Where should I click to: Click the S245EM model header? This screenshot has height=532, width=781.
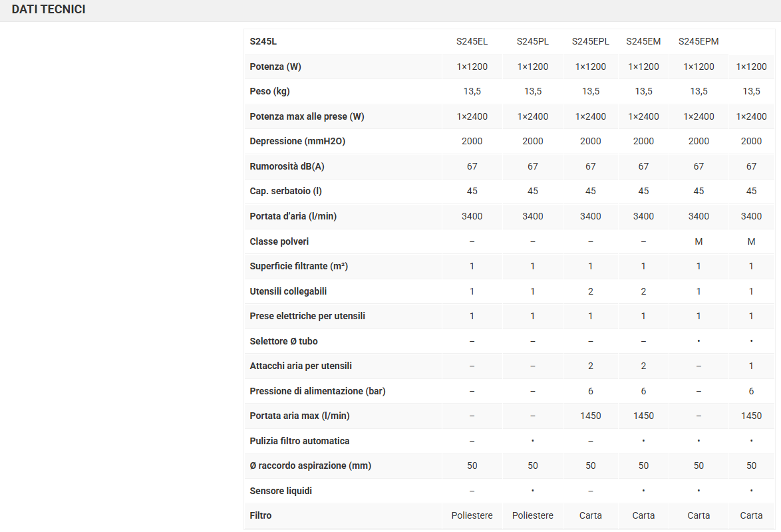643,41
